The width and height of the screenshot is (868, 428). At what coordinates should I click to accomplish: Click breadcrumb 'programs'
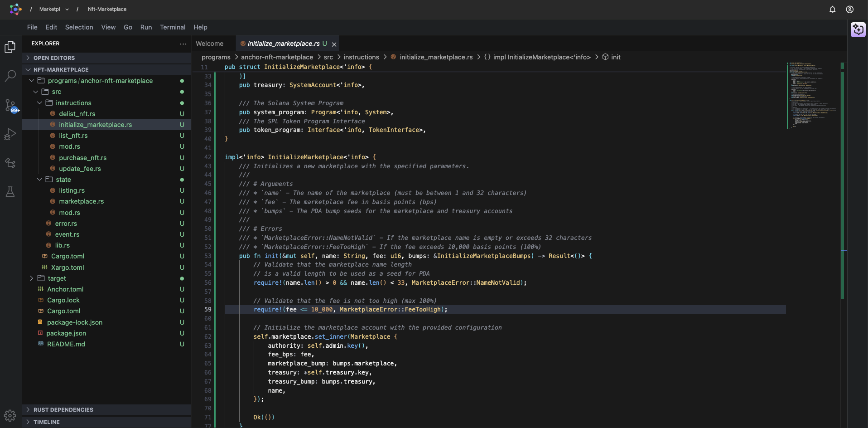[216, 57]
